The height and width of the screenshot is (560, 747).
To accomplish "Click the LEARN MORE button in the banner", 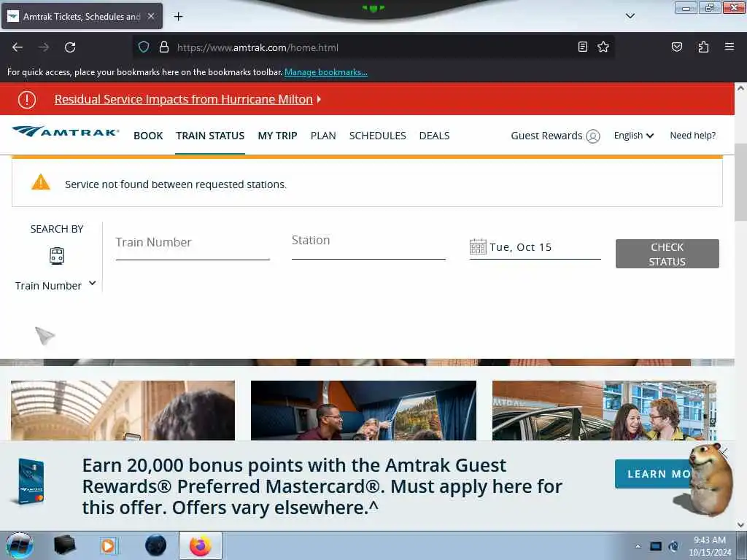I will click(654, 474).
